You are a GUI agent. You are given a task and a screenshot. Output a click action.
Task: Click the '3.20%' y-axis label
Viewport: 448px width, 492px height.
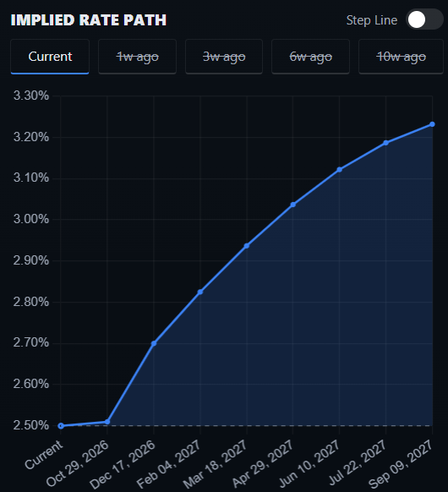(31, 137)
